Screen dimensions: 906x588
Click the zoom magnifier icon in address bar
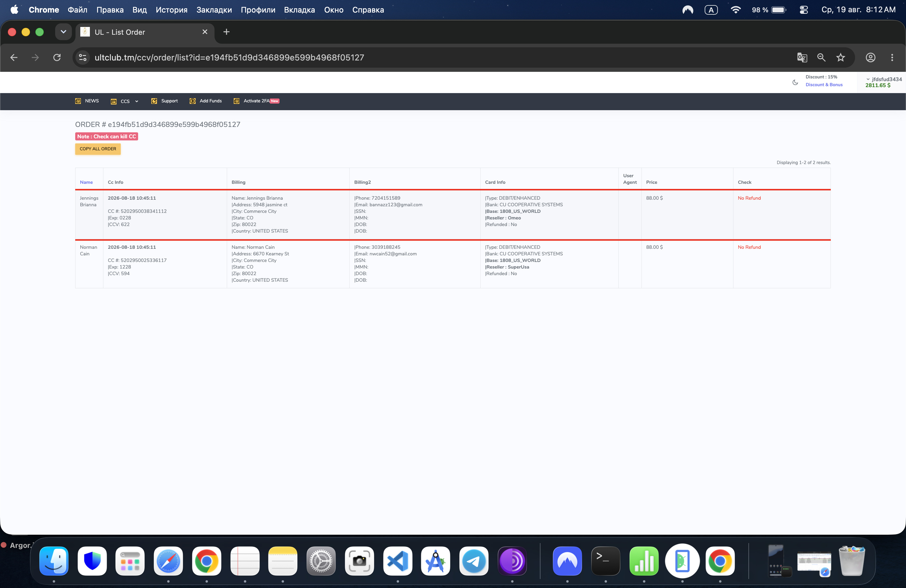pos(822,57)
